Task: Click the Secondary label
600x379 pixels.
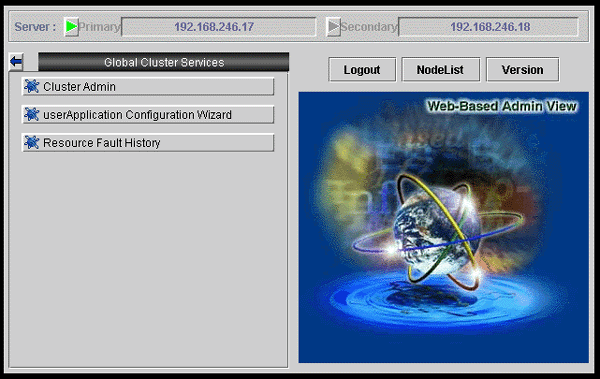Action: pyautogui.click(x=368, y=27)
